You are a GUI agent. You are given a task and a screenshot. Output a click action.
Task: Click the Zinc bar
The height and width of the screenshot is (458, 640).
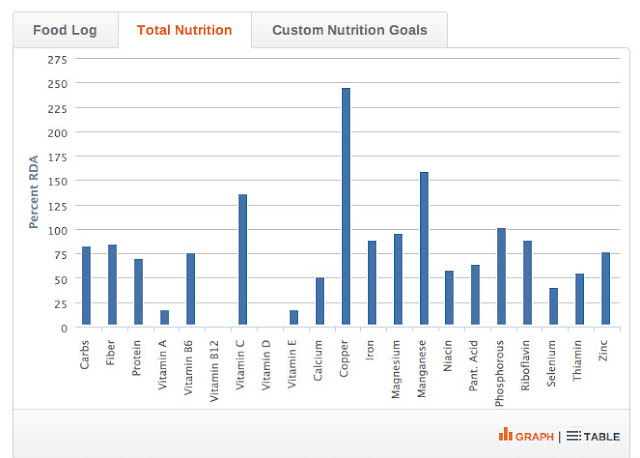click(x=606, y=288)
